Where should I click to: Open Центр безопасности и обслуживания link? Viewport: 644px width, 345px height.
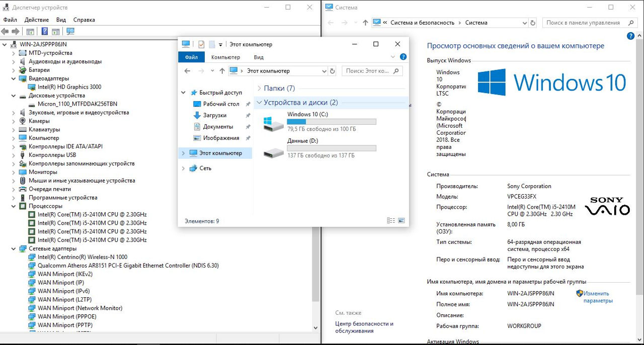pyautogui.click(x=364, y=327)
